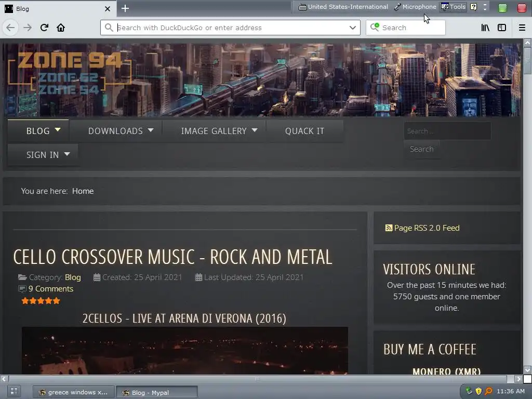The height and width of the screenshot is (399, 532).
Task: Open the Blog category link
Action: click(x=73, y=277)
